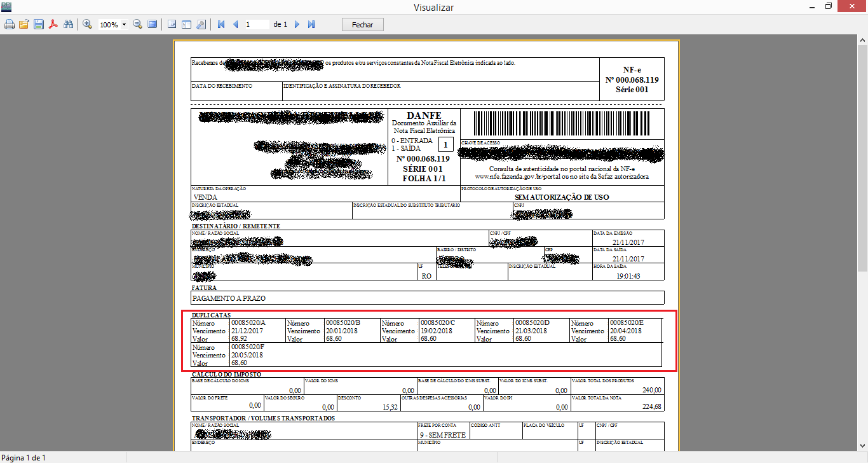The image size is (868, 463).
Task: Click duplicata number 00085020/B
Action: point(343,322)
